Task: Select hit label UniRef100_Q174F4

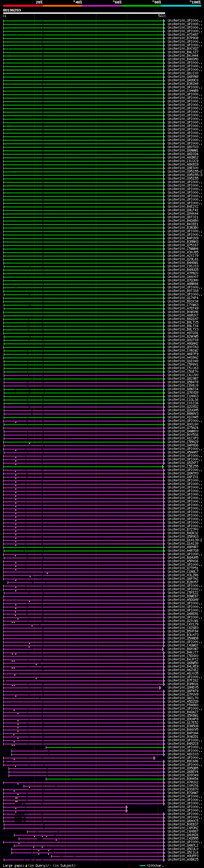Action: coord(183,298)
